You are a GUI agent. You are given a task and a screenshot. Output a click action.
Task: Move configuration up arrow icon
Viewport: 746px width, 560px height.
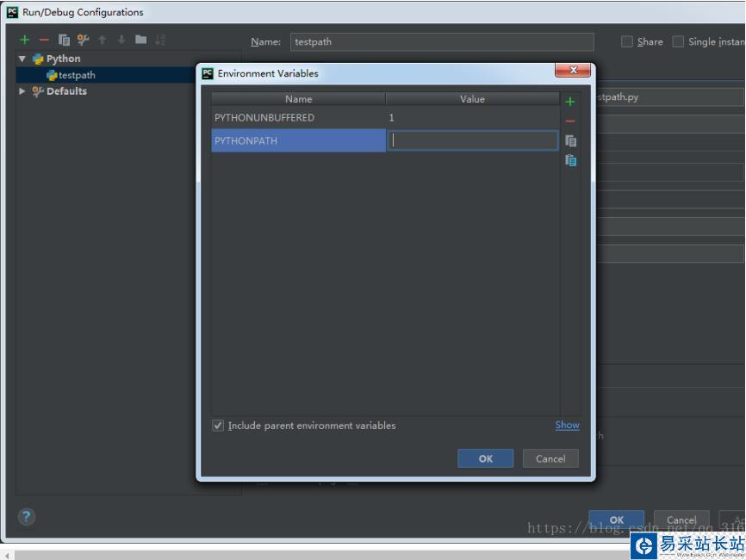[102, 40]
